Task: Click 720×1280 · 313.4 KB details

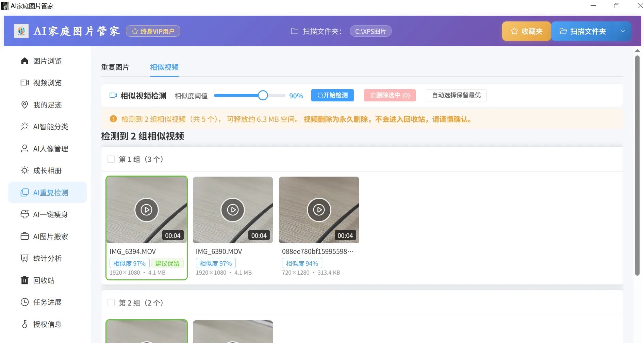Action: [x=311, y=273]
